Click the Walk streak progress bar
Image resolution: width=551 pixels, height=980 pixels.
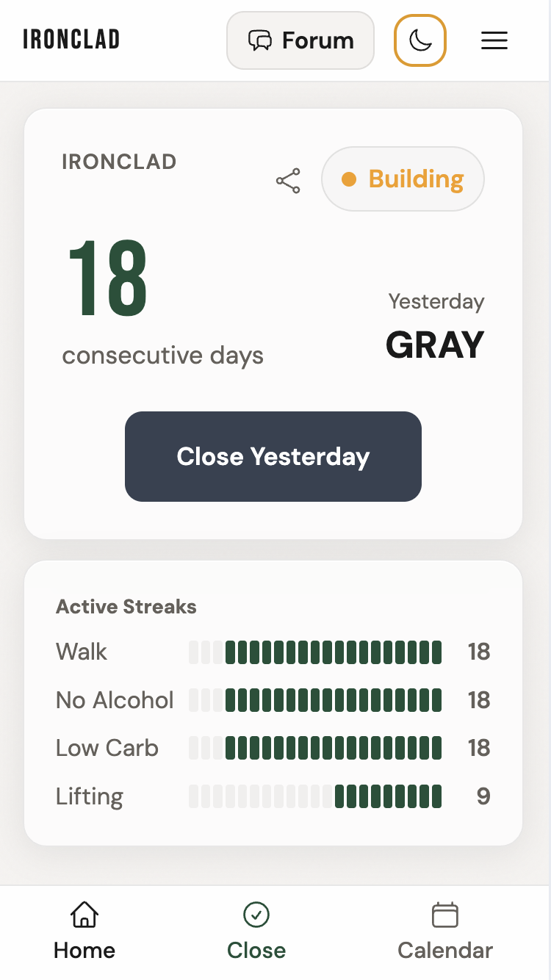tap(315, 652)
